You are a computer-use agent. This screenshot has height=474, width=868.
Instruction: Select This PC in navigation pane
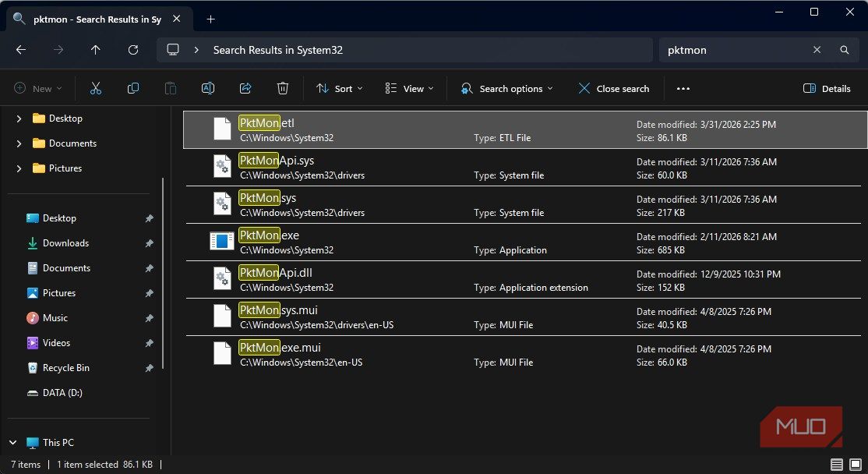[58, 443]
